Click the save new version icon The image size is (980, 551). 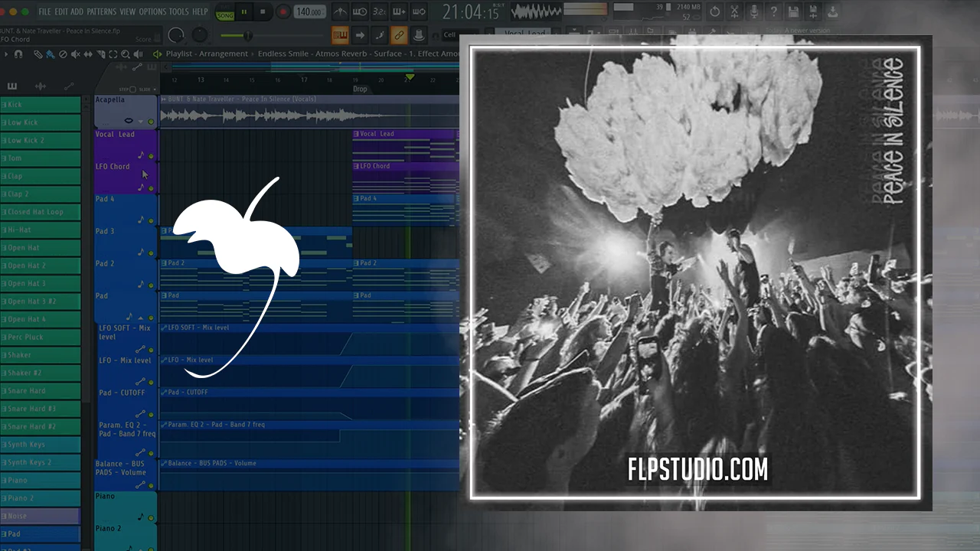coord(812,11)
